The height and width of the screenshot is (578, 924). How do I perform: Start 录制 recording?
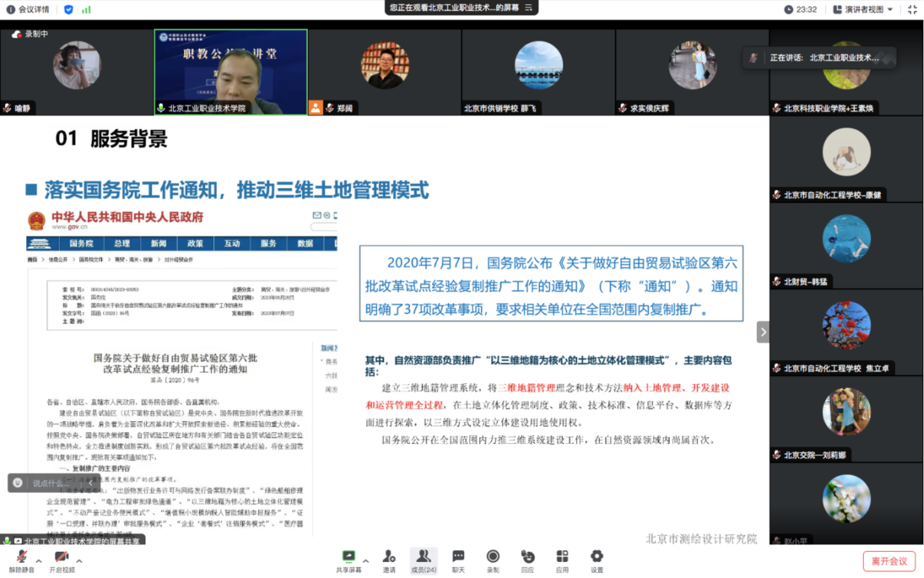click(493, 561)
